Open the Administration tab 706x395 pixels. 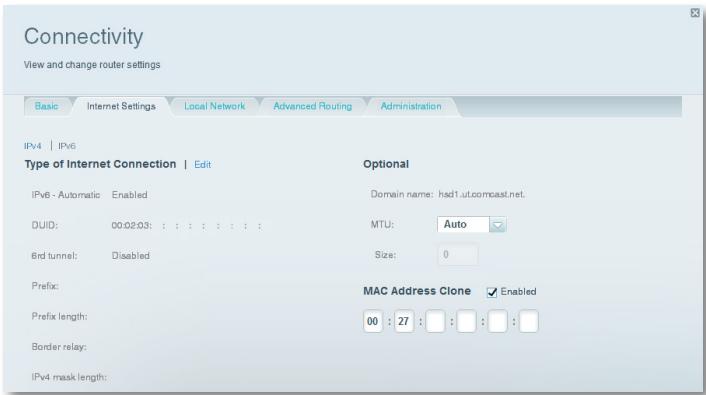411,106
